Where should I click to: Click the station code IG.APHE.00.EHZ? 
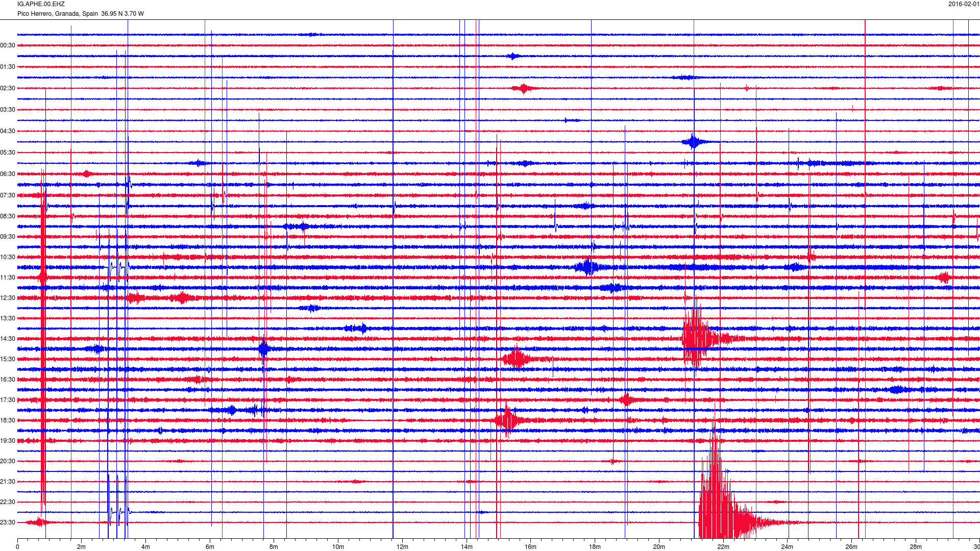point(41,4)
